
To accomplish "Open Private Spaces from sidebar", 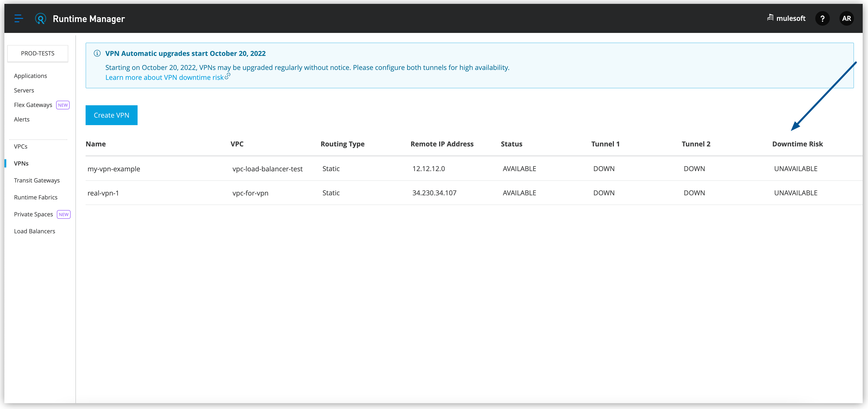I will (x=33, y=214).
